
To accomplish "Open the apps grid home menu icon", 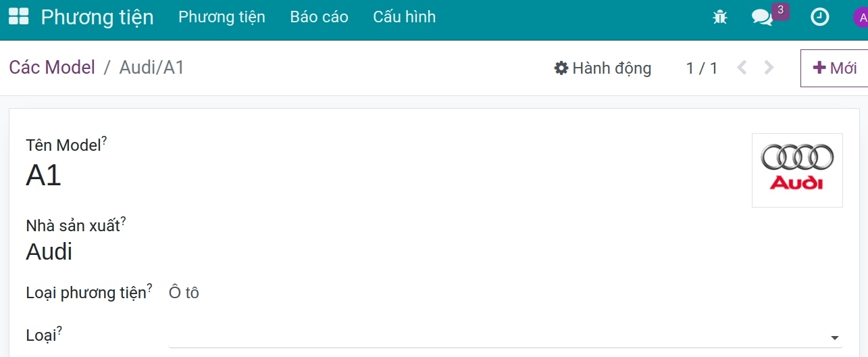I will [x=18, y=17].
